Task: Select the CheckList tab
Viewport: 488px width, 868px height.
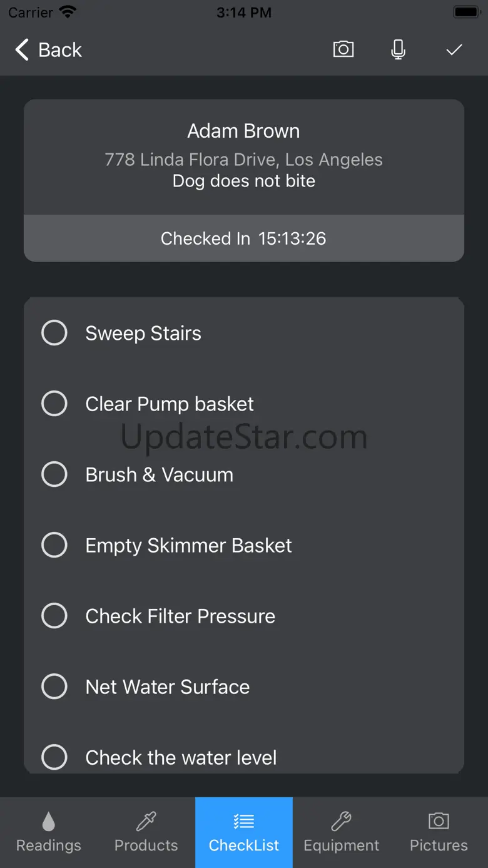Action: 244,832
